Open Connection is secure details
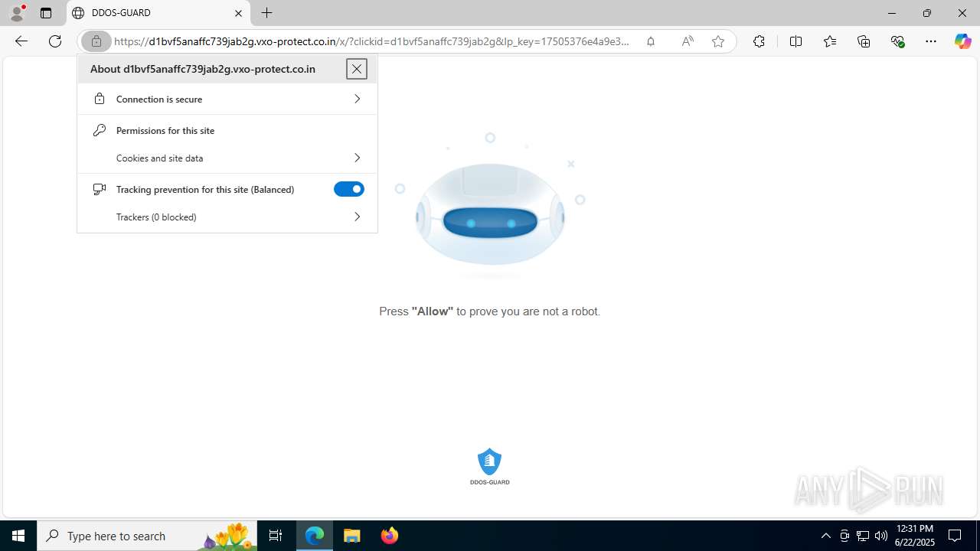The height and width of the screenshot is (551, 980). tap(227, 99)
